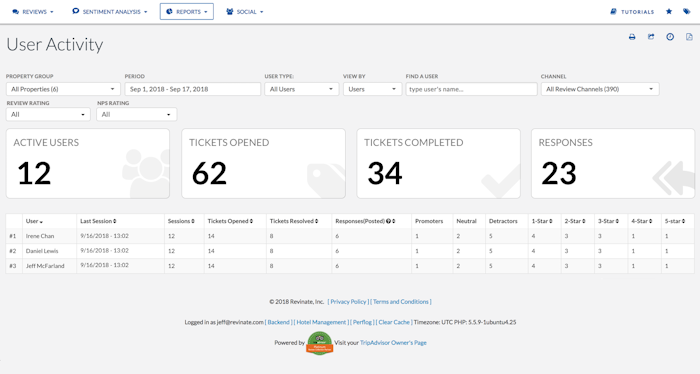Click the Active Users card

tap(88, 164)
